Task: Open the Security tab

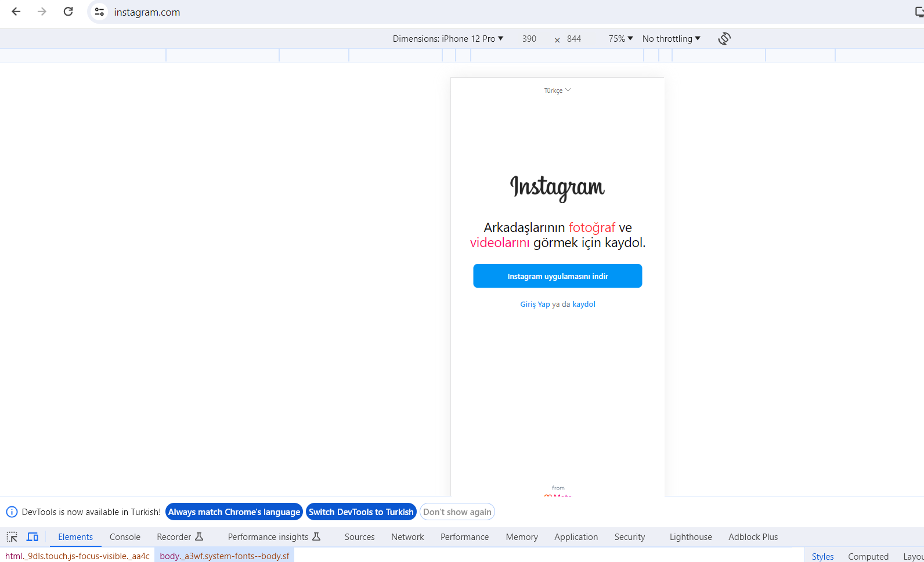Action: tap(630, 537)
